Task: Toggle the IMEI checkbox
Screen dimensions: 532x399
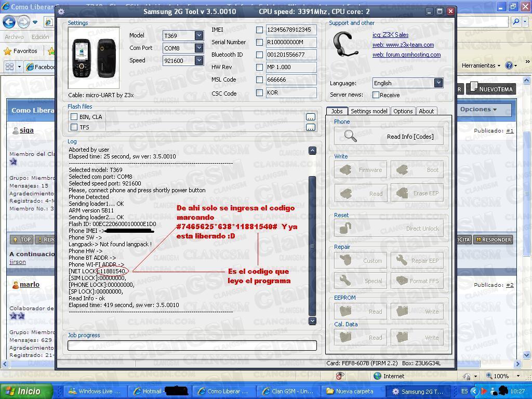Action: point(259,30)
